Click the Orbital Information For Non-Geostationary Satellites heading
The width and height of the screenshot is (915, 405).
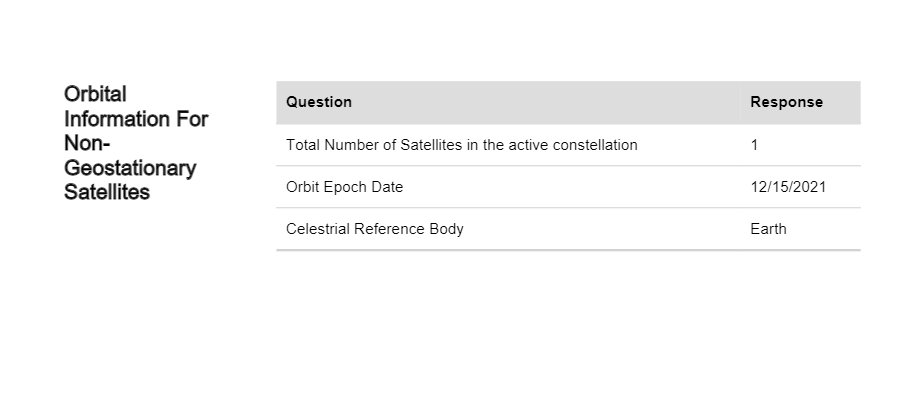(x=135, y=143)
